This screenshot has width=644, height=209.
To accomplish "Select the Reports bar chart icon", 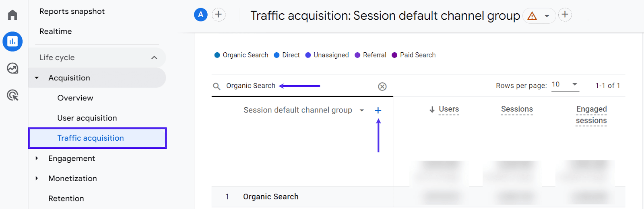I will 12,41.
